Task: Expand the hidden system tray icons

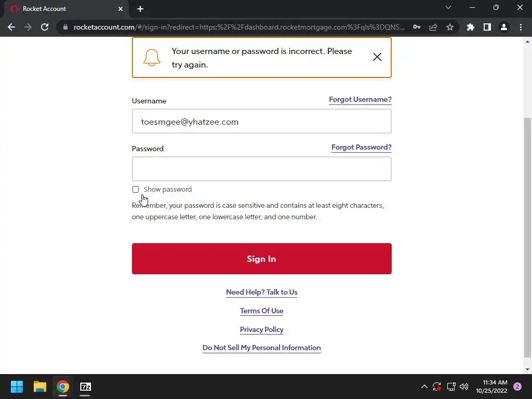Action: [424, 387]
